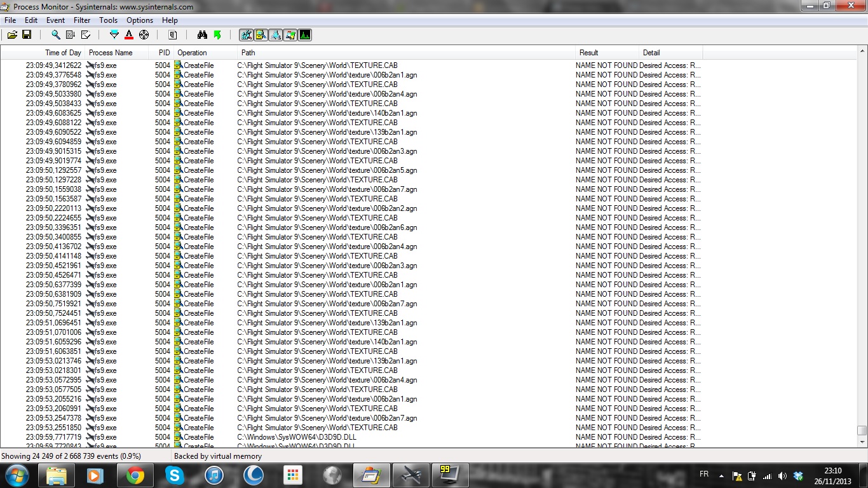
Task: Open Google Chrome from the taskbar
Action: pos(135,475)
